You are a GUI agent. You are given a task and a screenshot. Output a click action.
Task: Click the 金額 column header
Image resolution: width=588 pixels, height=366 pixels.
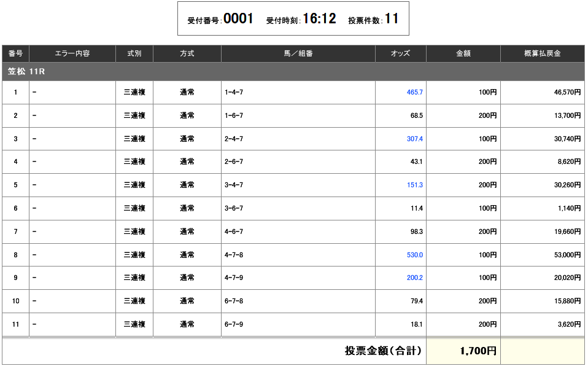(x=463, y=54)
